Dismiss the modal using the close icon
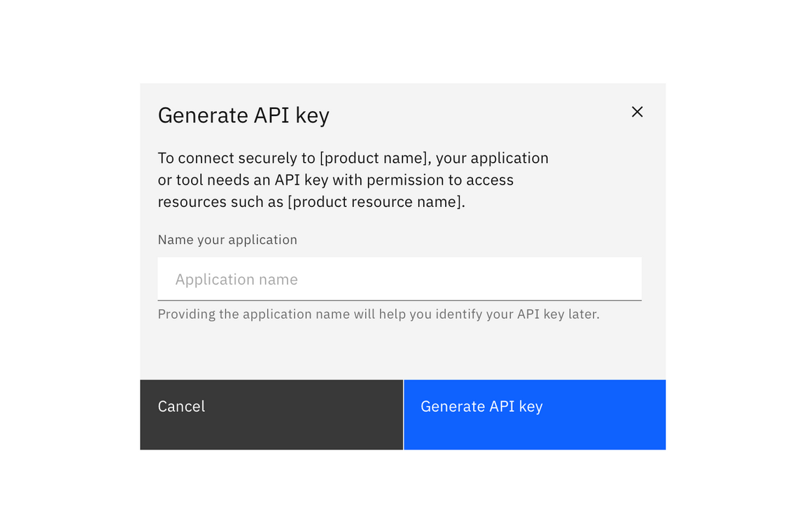Viewport: 806px width, 532px height. [x=637, y=112]
